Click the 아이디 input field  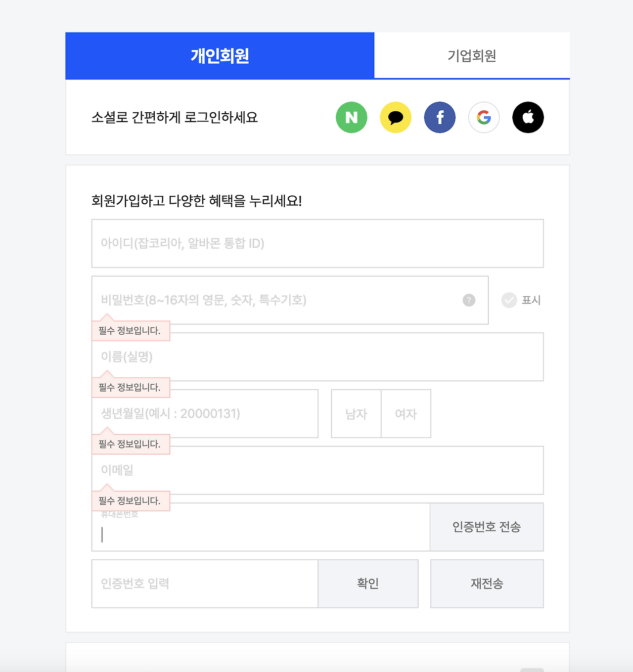click(317, 243)
